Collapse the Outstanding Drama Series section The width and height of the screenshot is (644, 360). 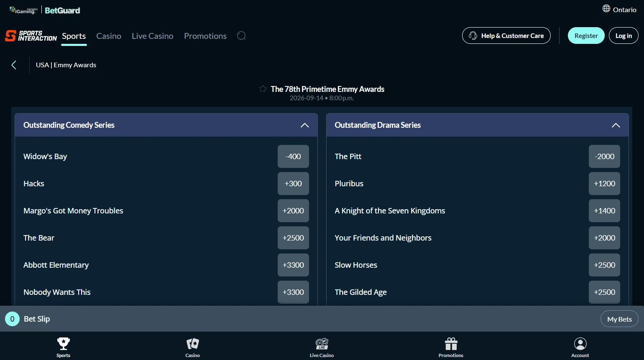[x=616, y=125]
